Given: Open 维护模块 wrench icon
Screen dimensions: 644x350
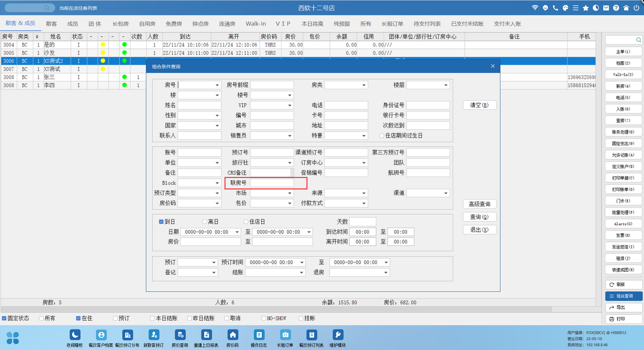Looking at the screenshot, I should (338, 335).
